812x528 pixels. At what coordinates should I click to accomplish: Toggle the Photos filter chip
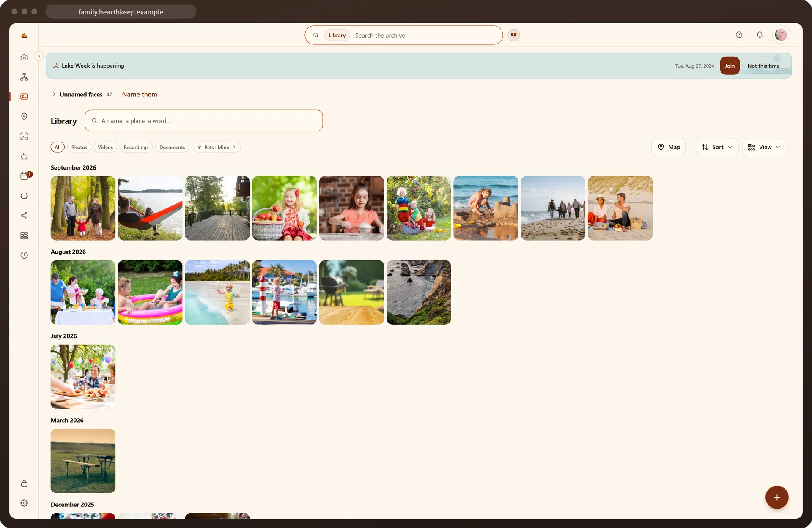(x=79, y=147)
